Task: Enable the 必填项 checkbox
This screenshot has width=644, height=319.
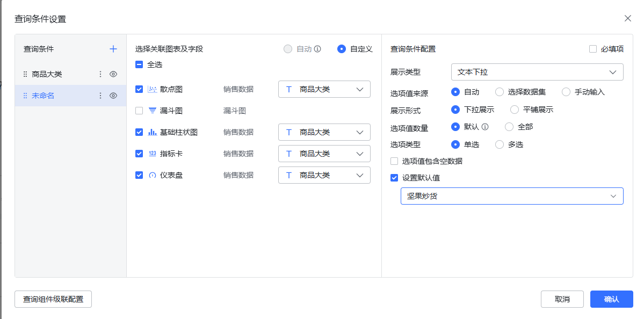Action: 592,49
